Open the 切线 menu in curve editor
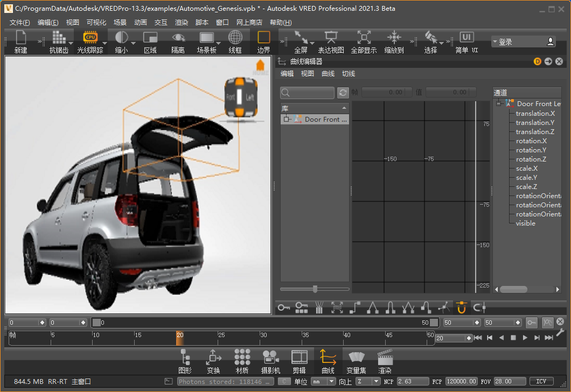 tap(349, 74)
